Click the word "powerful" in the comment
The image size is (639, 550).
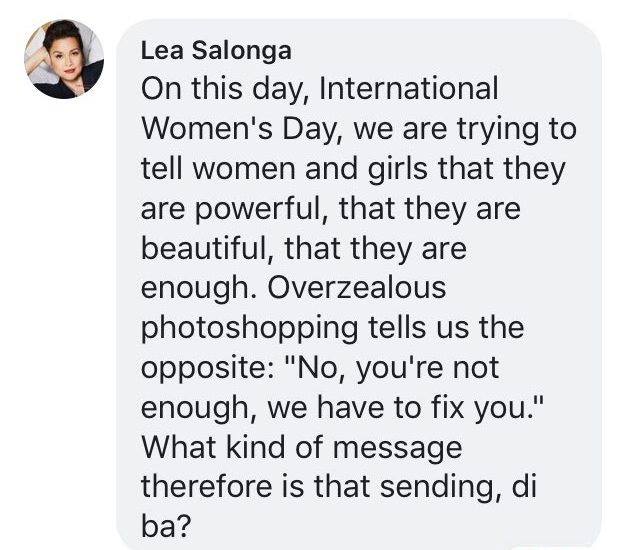point(258,209)
